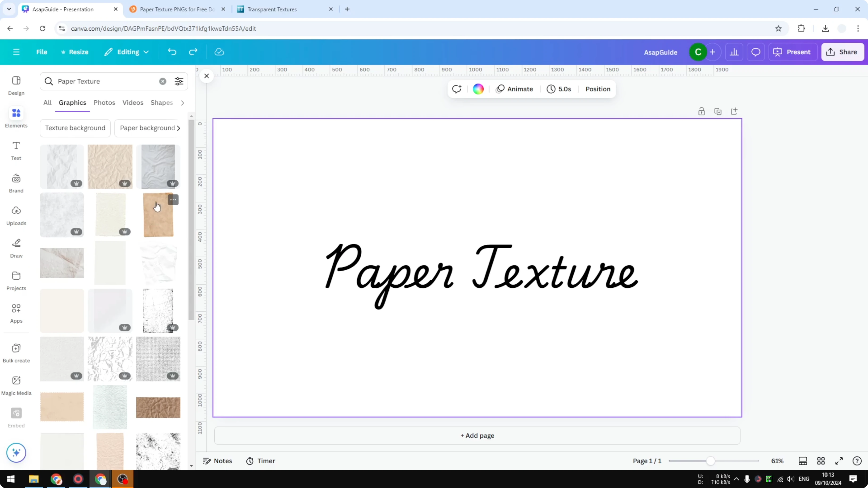This screenshot has width=868, height=488.
Task: Duplicate the page using the copy icon
Action: pos(718,111)
